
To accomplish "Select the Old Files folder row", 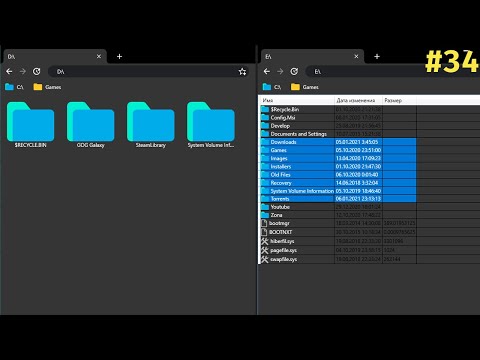I will [x=338, y=175].
